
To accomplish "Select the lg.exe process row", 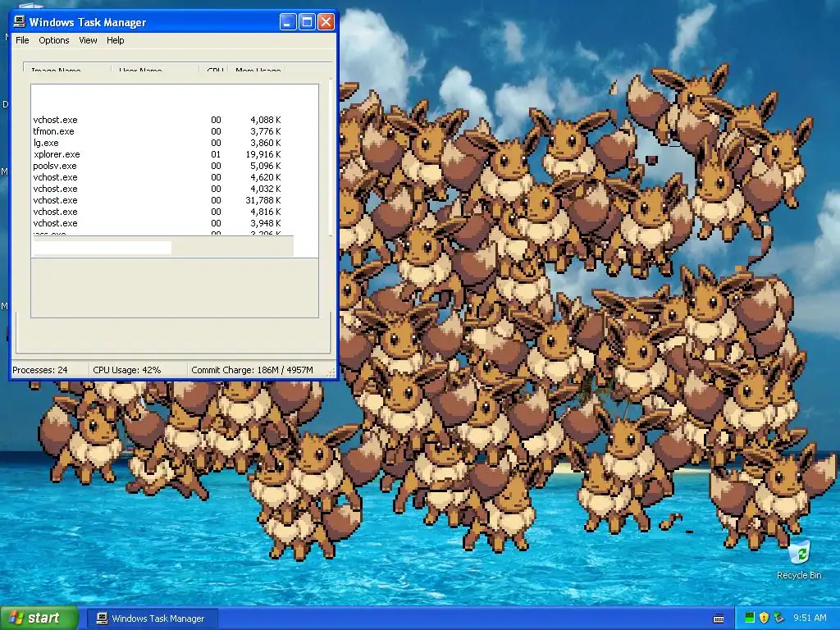I will 157,143.
